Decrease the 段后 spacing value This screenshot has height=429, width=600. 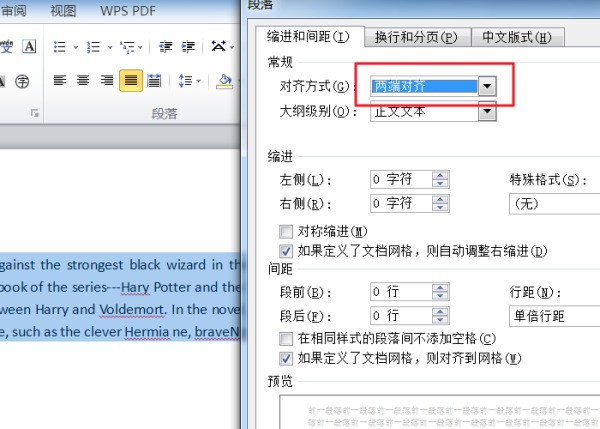tap(440, 320)
